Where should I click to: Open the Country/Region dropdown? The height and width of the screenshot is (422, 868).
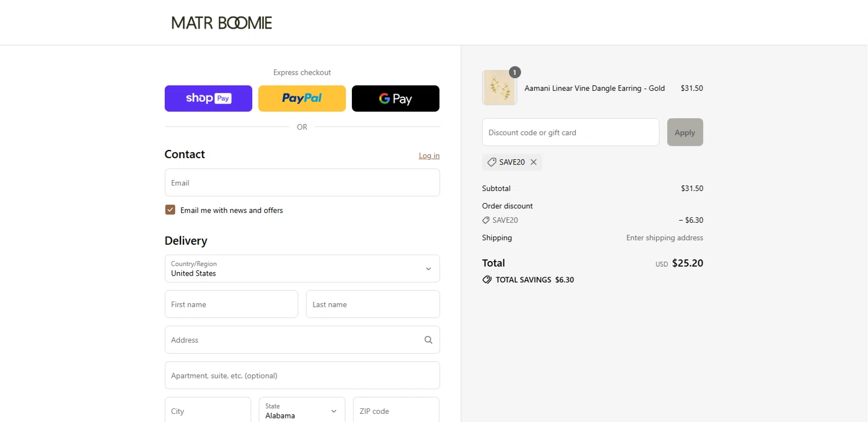(x=302, y=269)
